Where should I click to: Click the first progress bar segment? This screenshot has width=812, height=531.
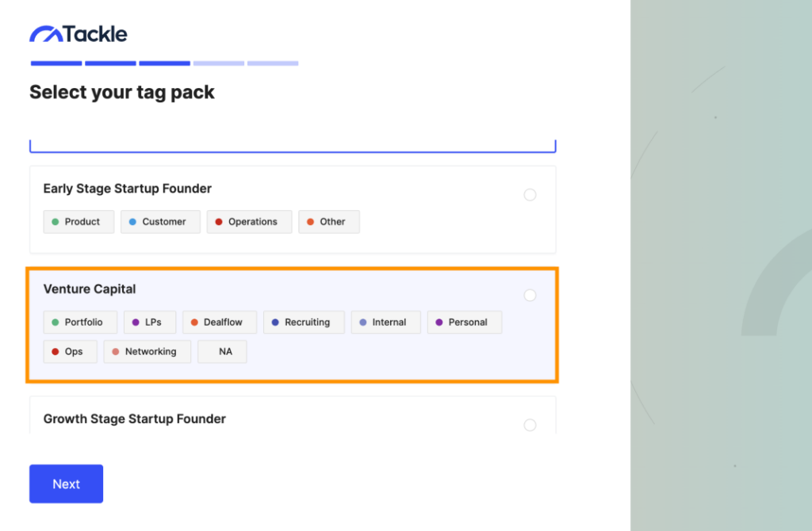(x=55, y=63)
